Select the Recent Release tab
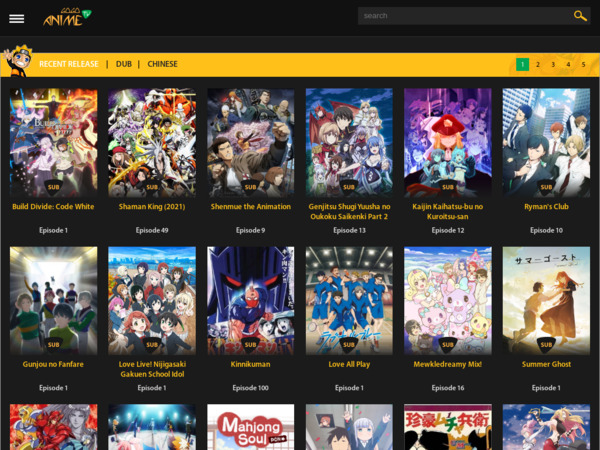This screenshot has width=600, height=450. [x=69, y=64]
